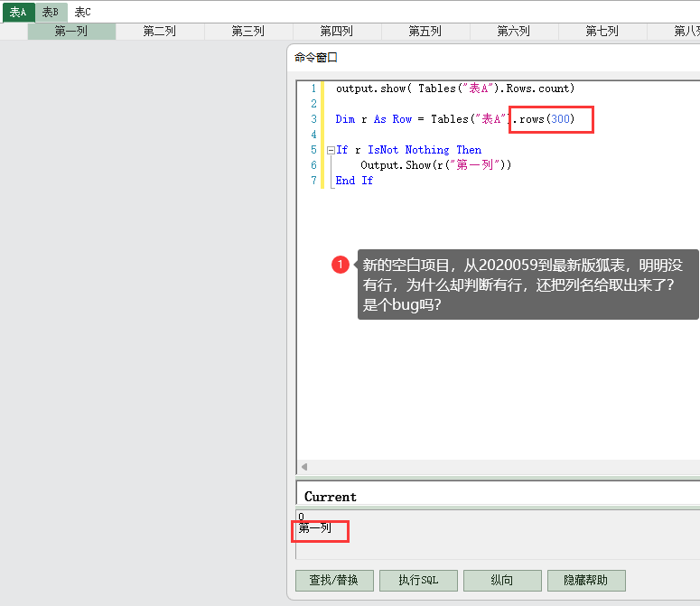Select the 第四列 column header

tap(337, 32)
